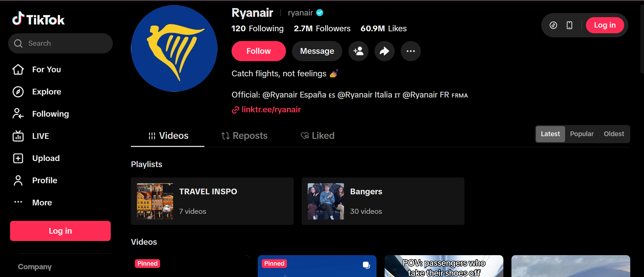The width and height of the screenshot is (644, 277).
Task: Click the For You home icon
Action: 18,70
